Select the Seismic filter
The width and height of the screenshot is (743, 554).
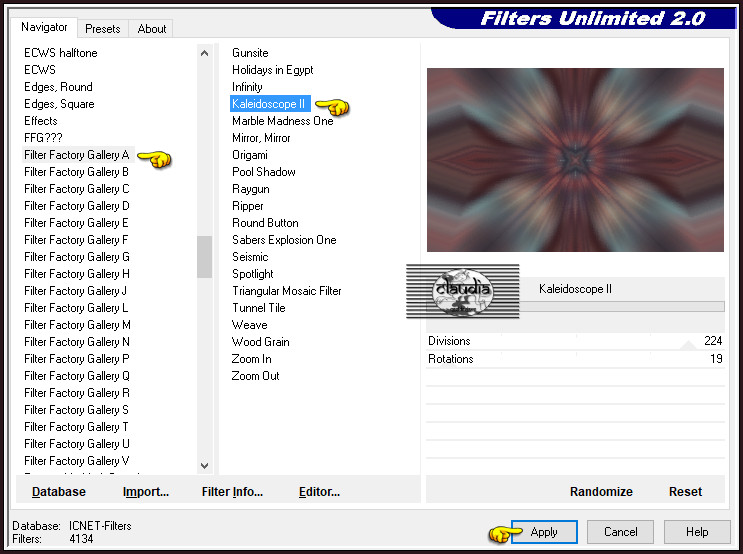pos(250,257)
